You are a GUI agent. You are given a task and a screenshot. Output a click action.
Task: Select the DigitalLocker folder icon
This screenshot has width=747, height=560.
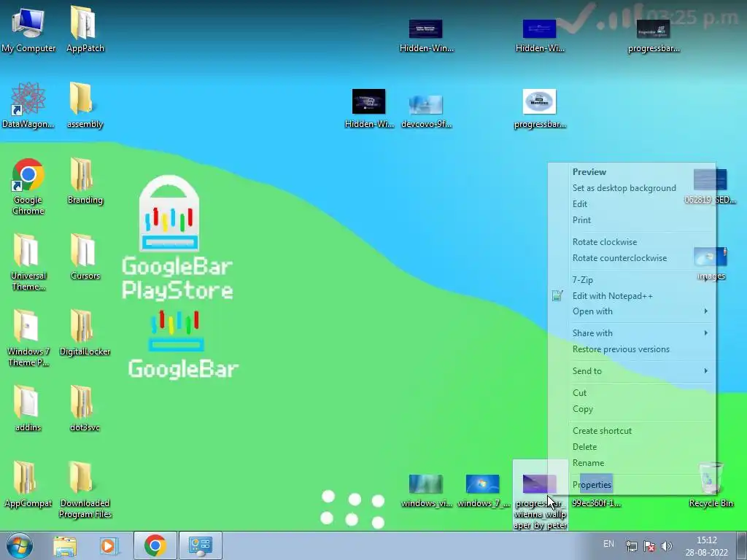tap(85, 332)
